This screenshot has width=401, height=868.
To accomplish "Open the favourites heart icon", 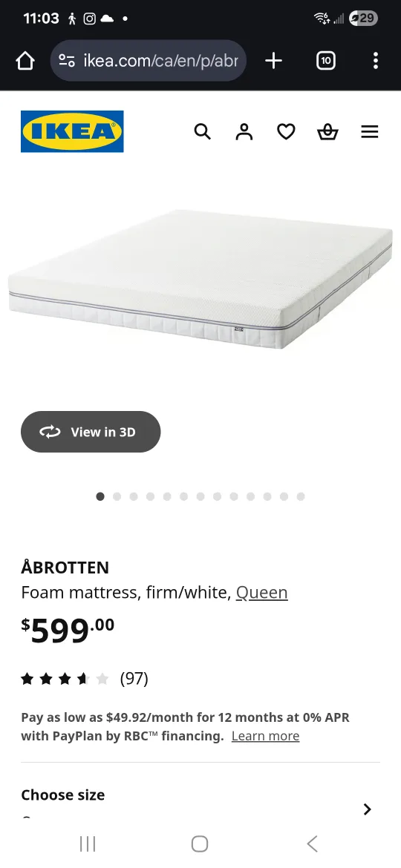I will coord(286,132).
